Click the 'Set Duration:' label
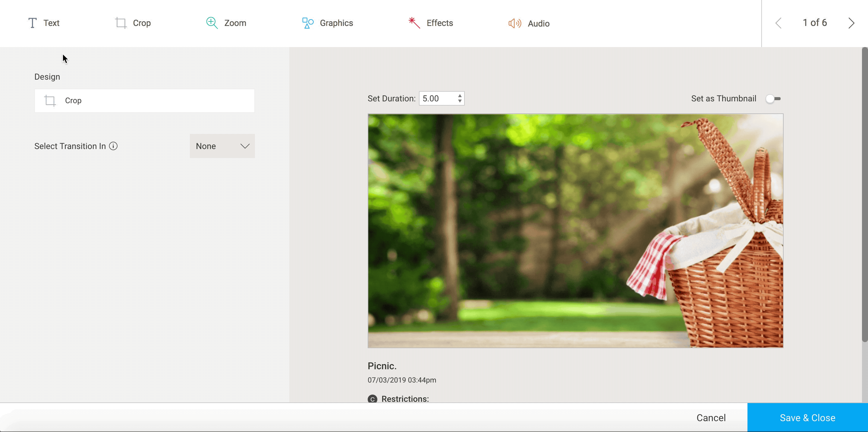868x432 pixels. coord(392,98)
